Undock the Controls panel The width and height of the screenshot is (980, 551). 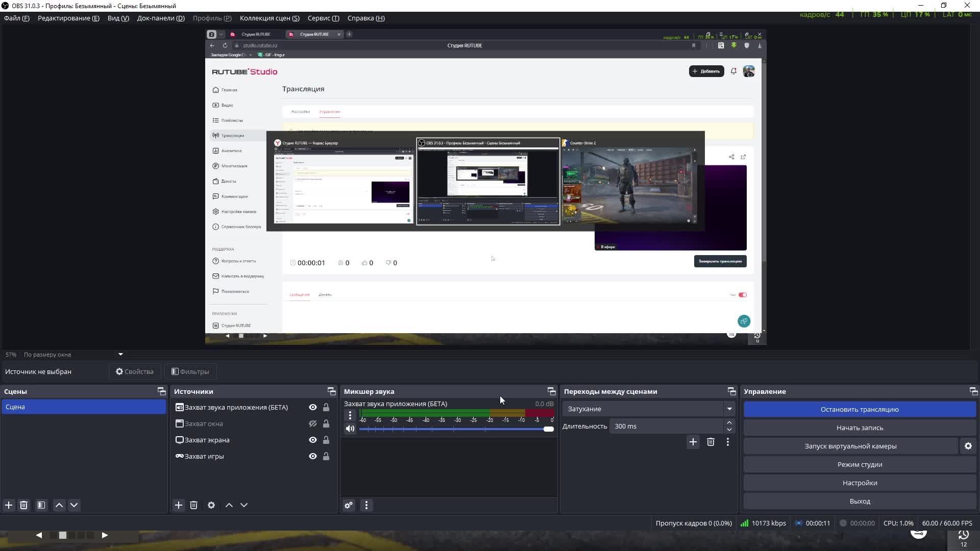973,391
